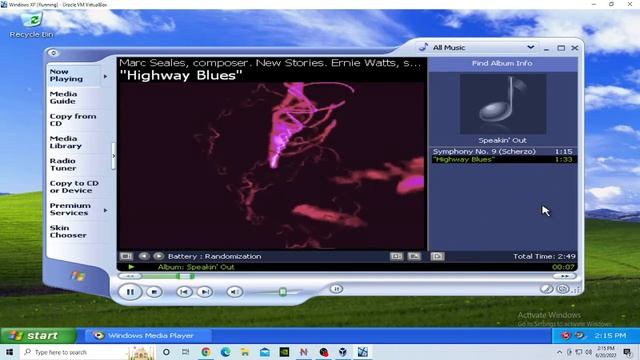The width and height of the screenshot is (640, 360).
Task: Select "Highway Blues" in the playlist
Action: click(x=503, y=160)
